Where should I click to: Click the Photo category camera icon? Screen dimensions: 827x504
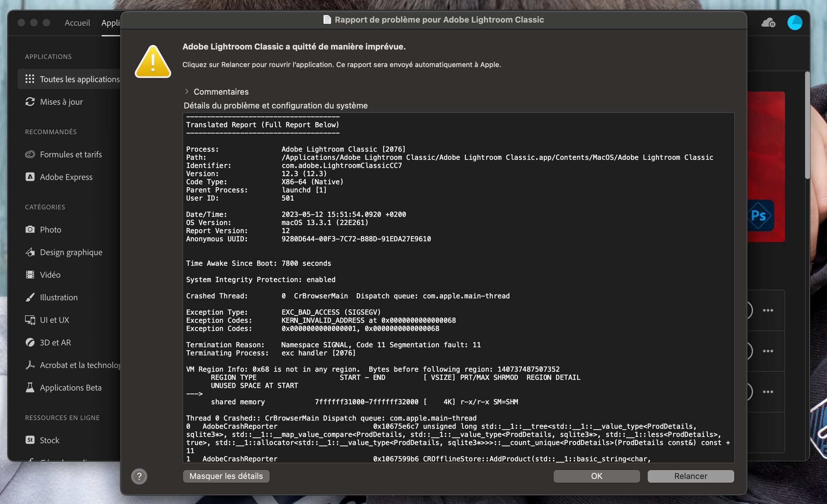coord(30,229)
